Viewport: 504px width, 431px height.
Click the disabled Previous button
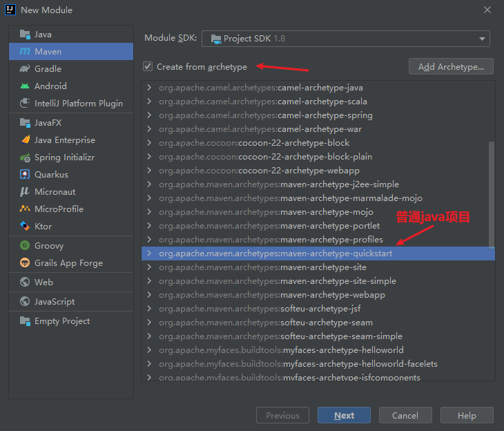282,415
